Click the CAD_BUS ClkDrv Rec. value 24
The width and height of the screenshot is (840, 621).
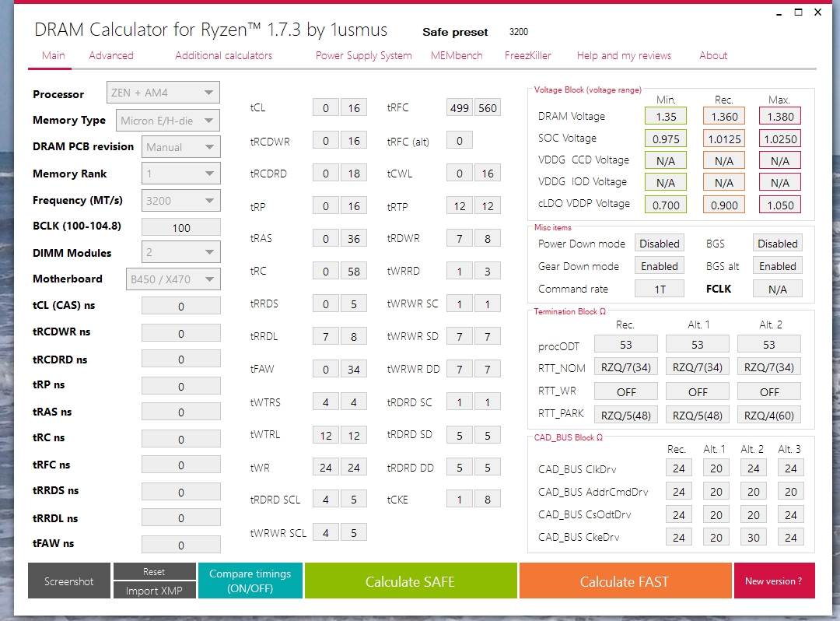click(679, 468)
